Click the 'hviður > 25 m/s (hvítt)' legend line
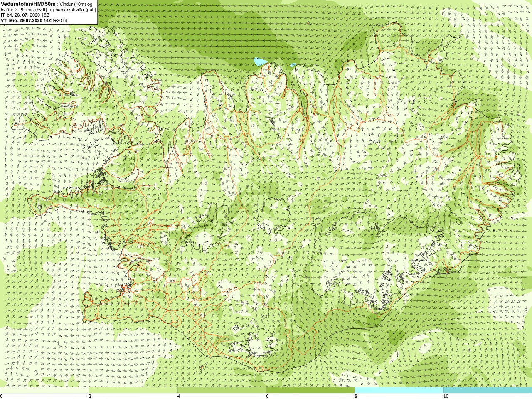 (49, 10)
